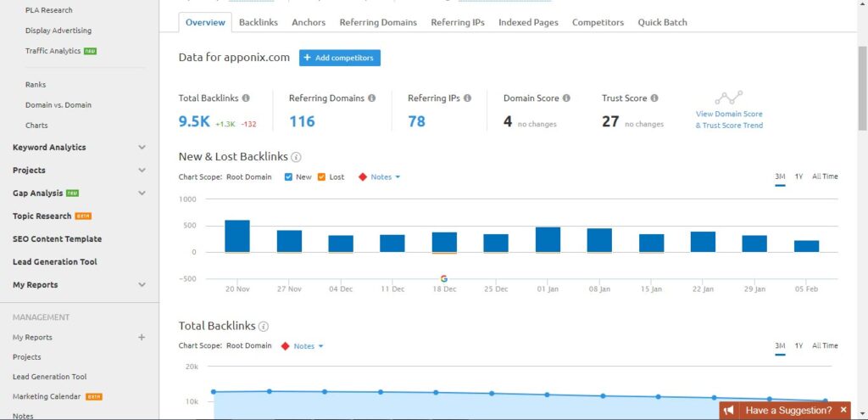Open the Indexed Pages tab
This screenshot has height=420, width=868.
click(x=528, y=23)
